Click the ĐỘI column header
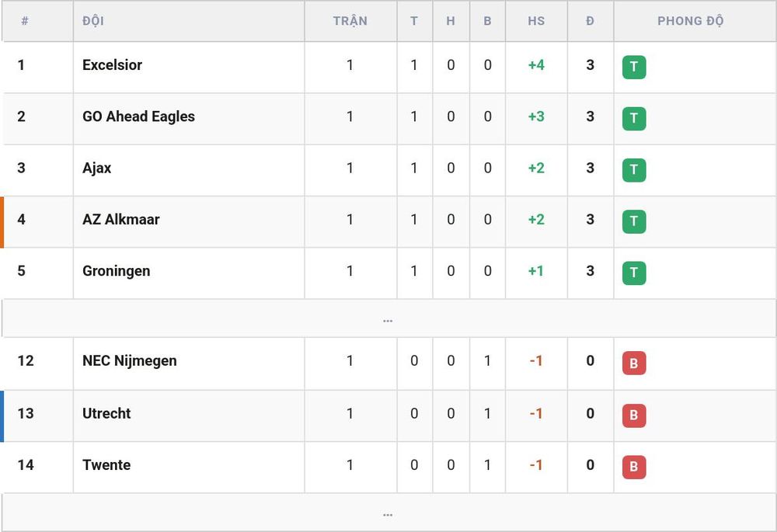777x532 pixels. pos(93,21)
